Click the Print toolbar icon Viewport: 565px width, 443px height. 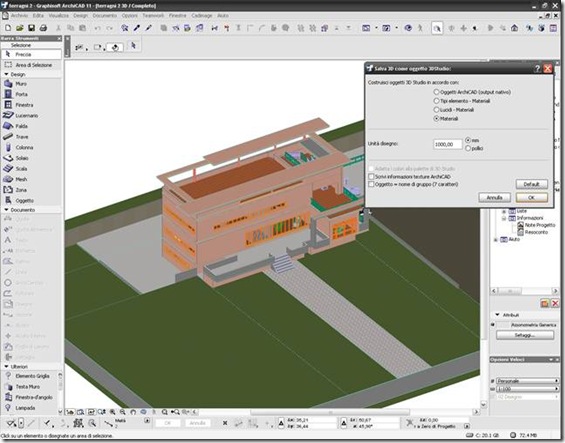point(43,28)
